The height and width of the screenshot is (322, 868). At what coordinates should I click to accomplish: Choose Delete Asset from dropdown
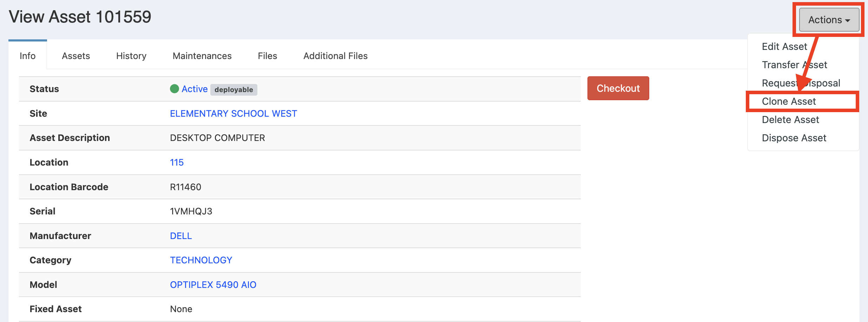790,120
